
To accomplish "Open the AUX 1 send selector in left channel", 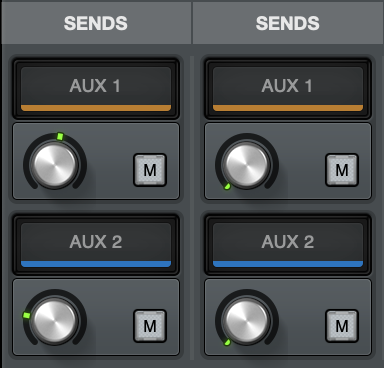I will click(96, 89).
